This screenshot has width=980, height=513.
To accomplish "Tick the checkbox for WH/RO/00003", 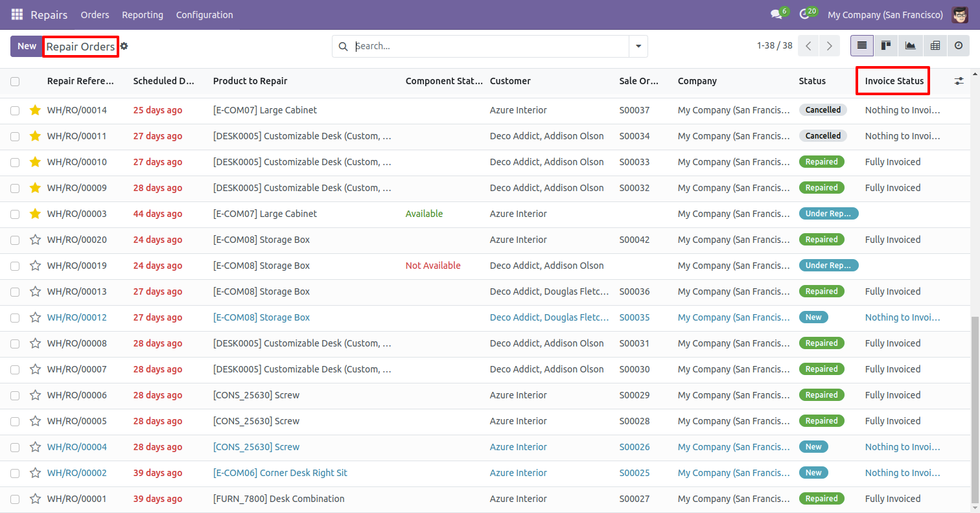I will pyautogui.click(x=15, y=214).
